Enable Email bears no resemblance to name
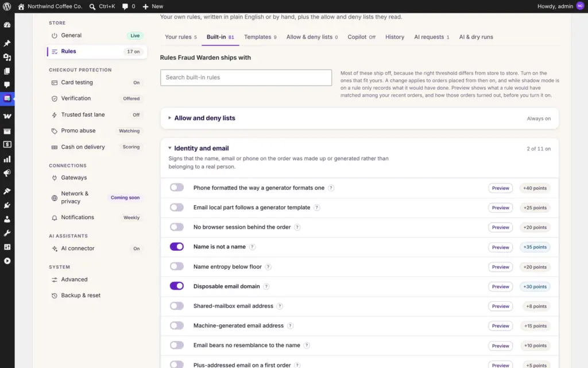588x368 pixels. point(177,346)
